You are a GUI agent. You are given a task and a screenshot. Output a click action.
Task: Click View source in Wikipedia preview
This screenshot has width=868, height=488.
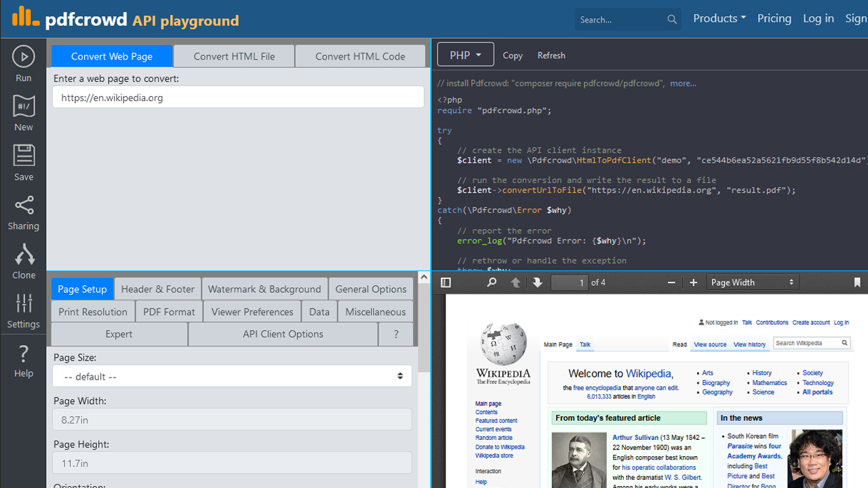coord(710,344)
